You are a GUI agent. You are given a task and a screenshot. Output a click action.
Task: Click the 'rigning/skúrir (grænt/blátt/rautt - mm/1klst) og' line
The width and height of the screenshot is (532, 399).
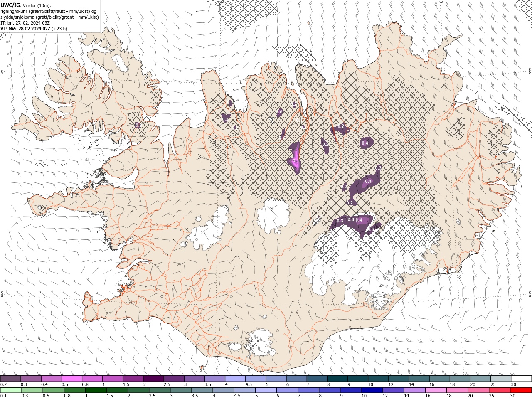[49, 11]
